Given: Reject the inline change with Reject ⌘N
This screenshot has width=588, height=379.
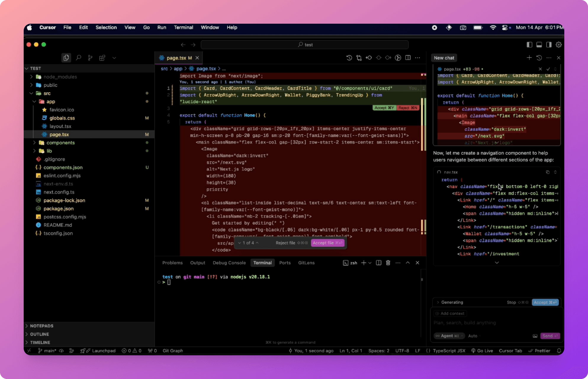Looking at the screenshot, I should tap(408, 108).
